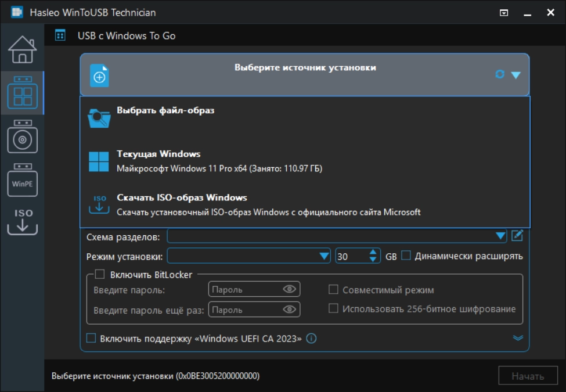Viewport: 566px width, 392px height.
Task: Click the USB с Windows To Go title
Action: [127, 36]
